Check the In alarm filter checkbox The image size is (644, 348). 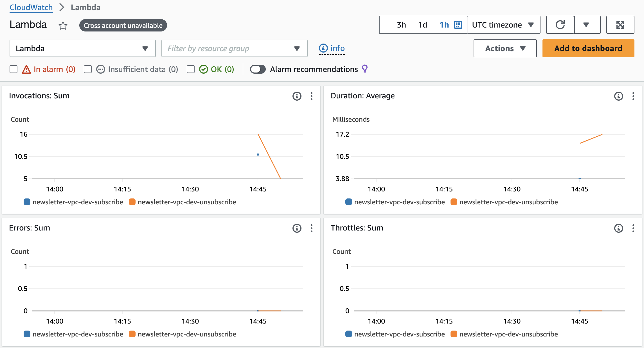tap(13, 69)
